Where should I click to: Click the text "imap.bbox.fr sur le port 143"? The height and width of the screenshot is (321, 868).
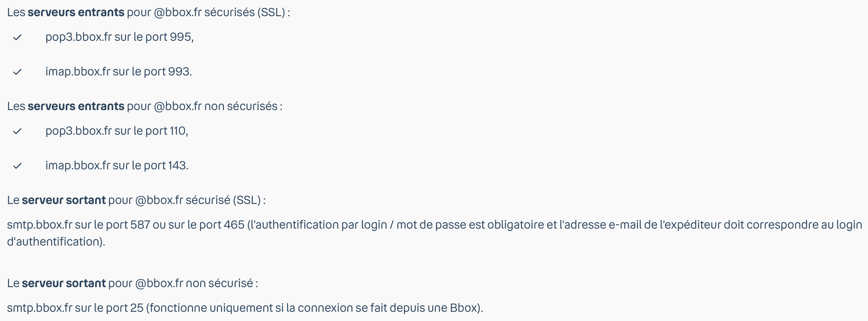click(117, 166)
